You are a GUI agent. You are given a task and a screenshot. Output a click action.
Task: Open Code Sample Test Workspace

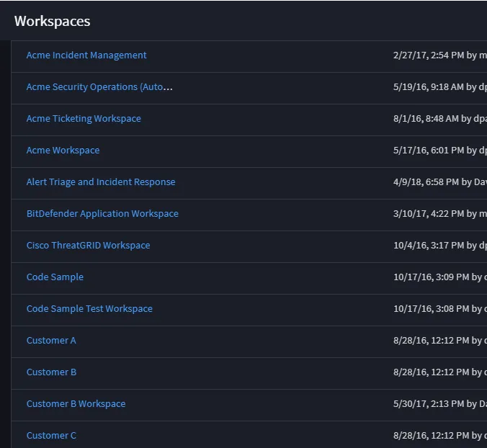89,308
